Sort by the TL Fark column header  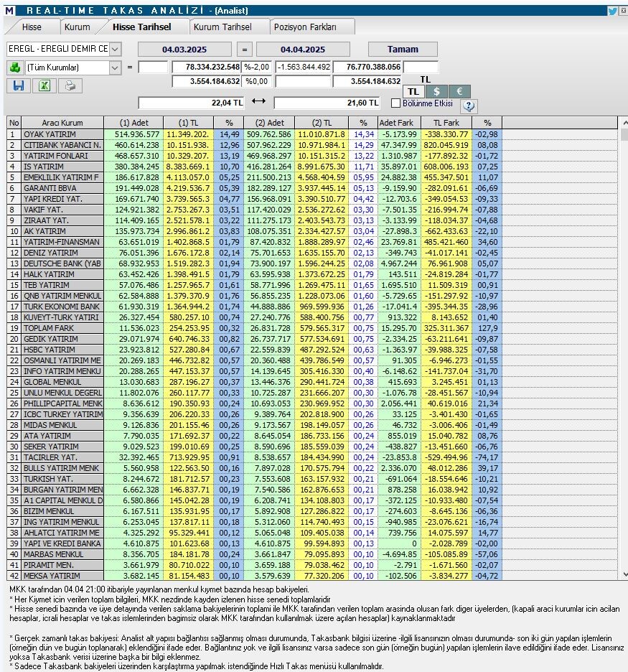446,123
